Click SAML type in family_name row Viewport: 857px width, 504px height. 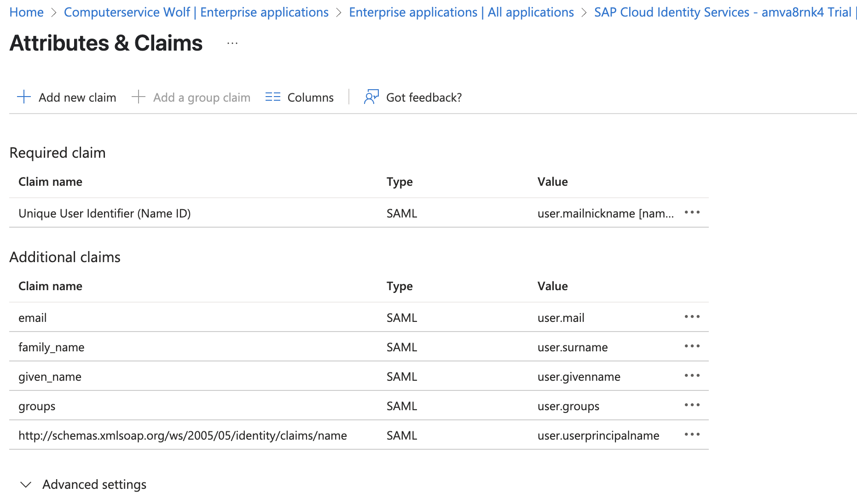pos(402,347)
